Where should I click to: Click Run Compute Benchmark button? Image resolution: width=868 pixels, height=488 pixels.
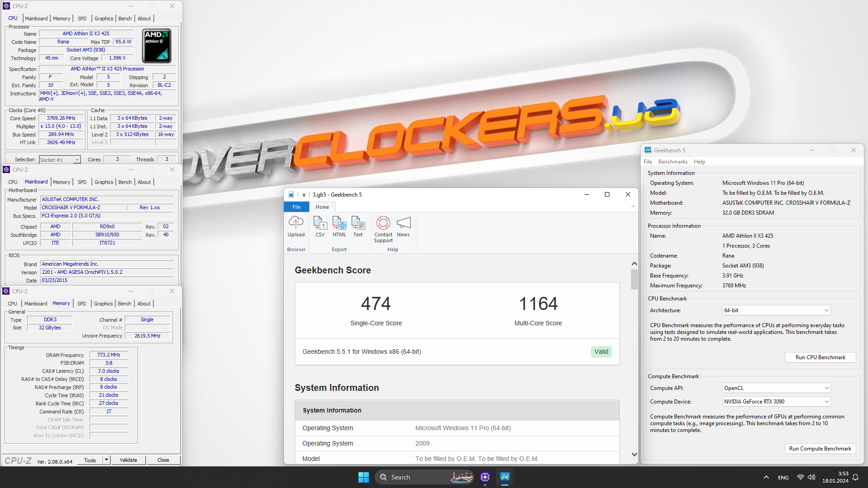[820, 449]
